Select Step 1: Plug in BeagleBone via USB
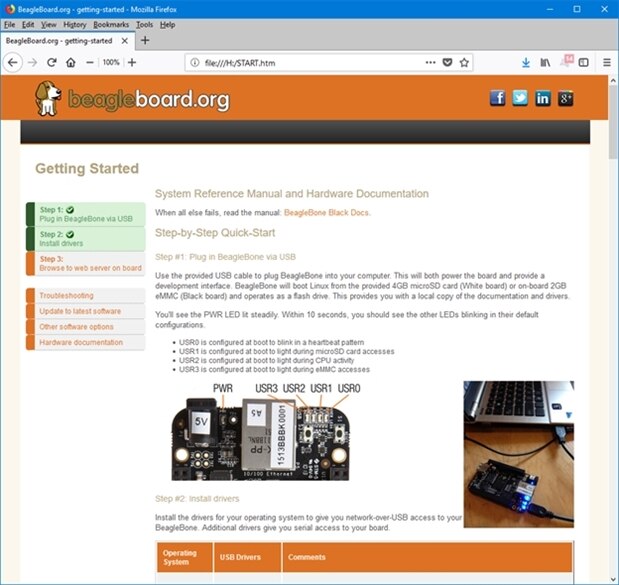 pyautogui.click(x=86, y=214)
